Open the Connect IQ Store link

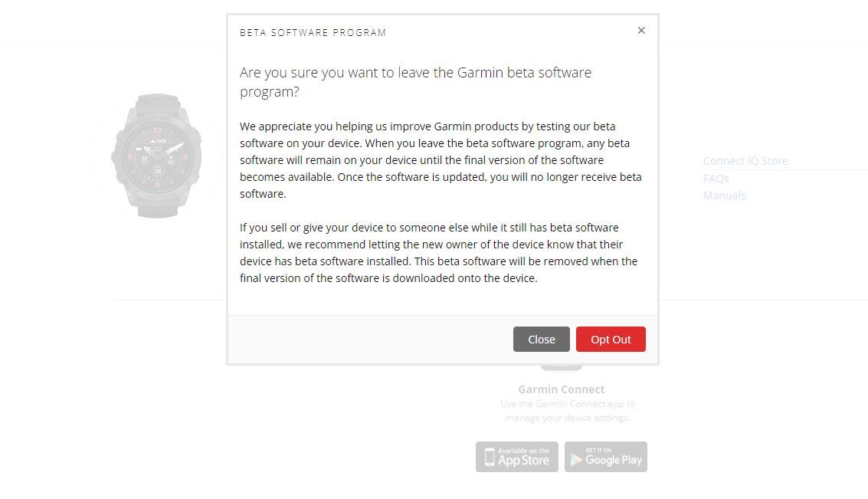745,161
